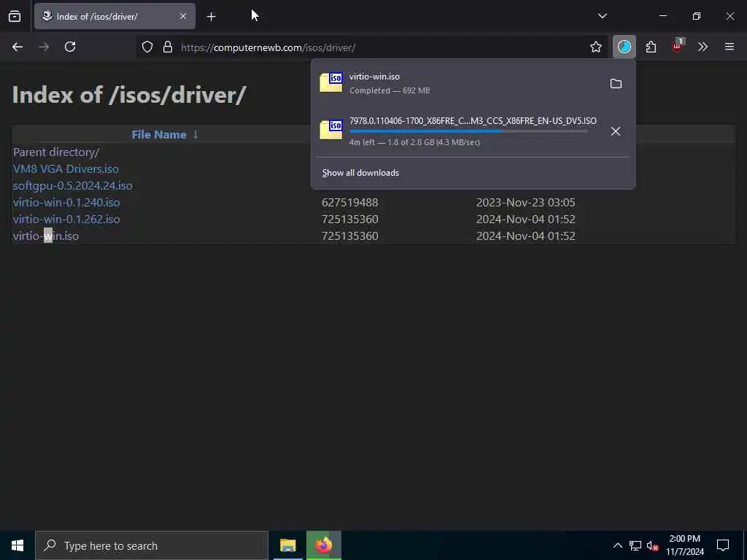Screen dimensions: 747x560
Task: Open File Explorer from taskbar
Action: (287, 545)
